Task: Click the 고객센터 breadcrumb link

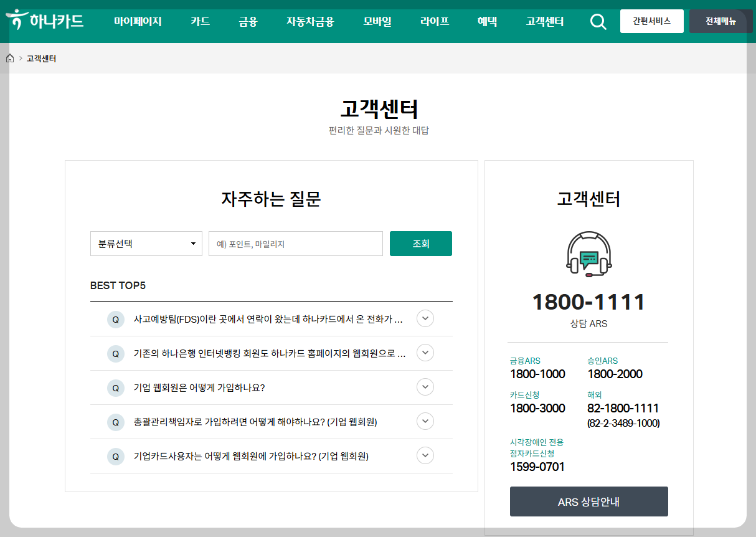Action: [41, 59]
